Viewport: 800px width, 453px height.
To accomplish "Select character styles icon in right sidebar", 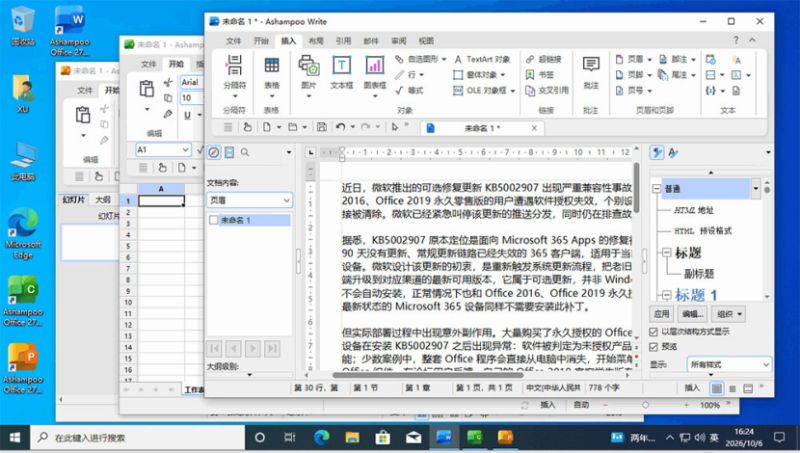I will click(673, 152).
